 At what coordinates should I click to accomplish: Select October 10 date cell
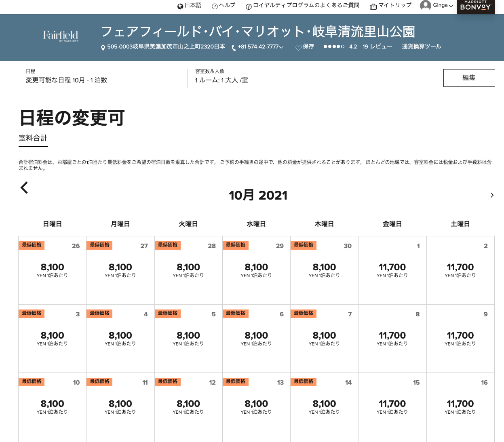52,407
